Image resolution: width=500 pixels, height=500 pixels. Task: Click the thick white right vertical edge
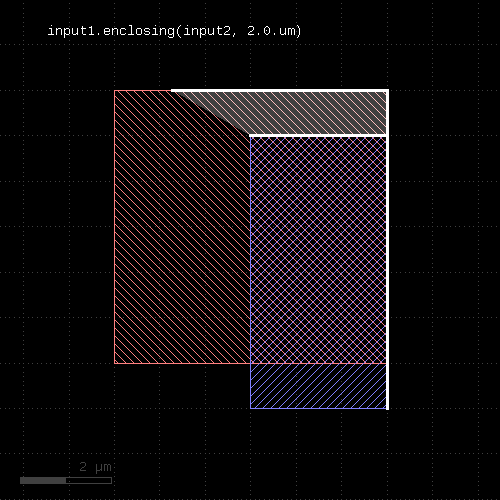tap(387, 249)
